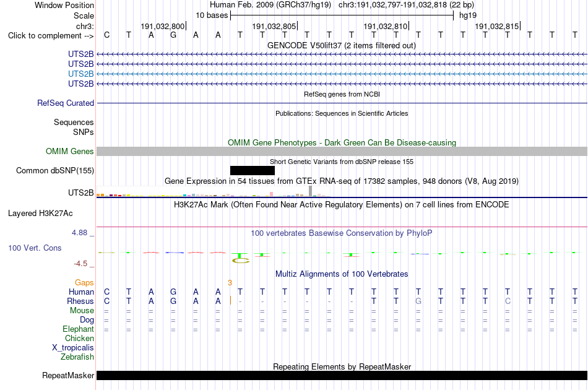Click 'Human Feb. 2009 (GRCh37/hg19)' header text
This screenshot has width=588, height=390.
coord(270,5)
